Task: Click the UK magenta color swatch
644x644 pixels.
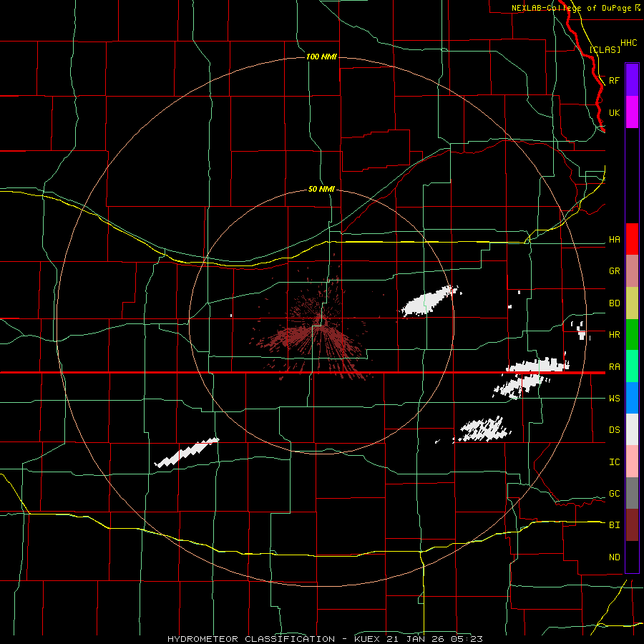Action: pos(632,112)
